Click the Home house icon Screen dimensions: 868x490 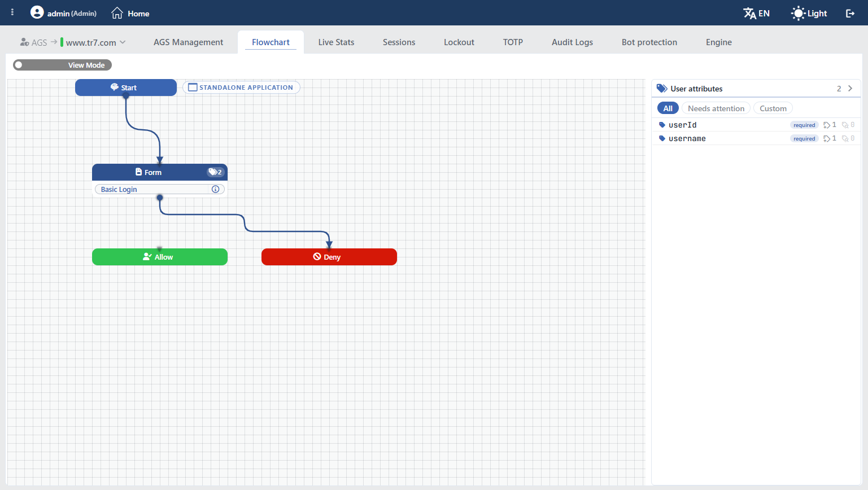click(117, 13)
